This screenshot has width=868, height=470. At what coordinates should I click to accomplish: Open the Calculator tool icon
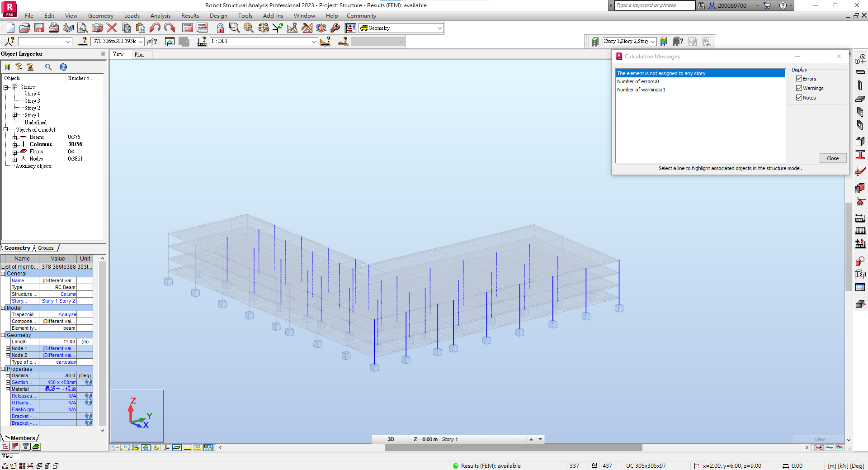pyautogui.click(x=187, y=28)
